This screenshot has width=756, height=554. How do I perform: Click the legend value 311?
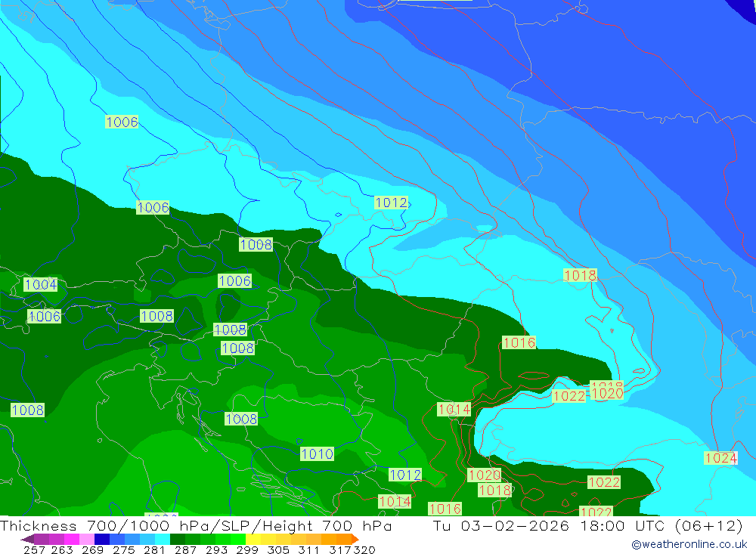point(308,549)
